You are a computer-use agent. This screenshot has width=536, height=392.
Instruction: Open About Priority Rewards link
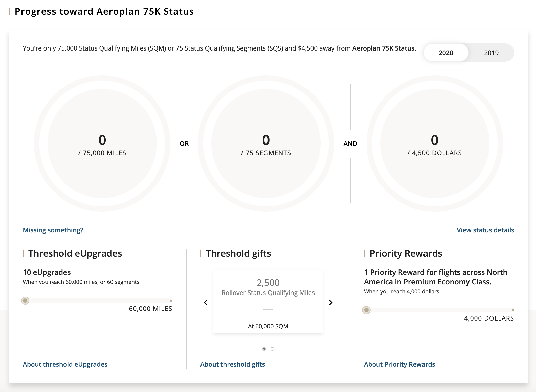click(399, 364)
